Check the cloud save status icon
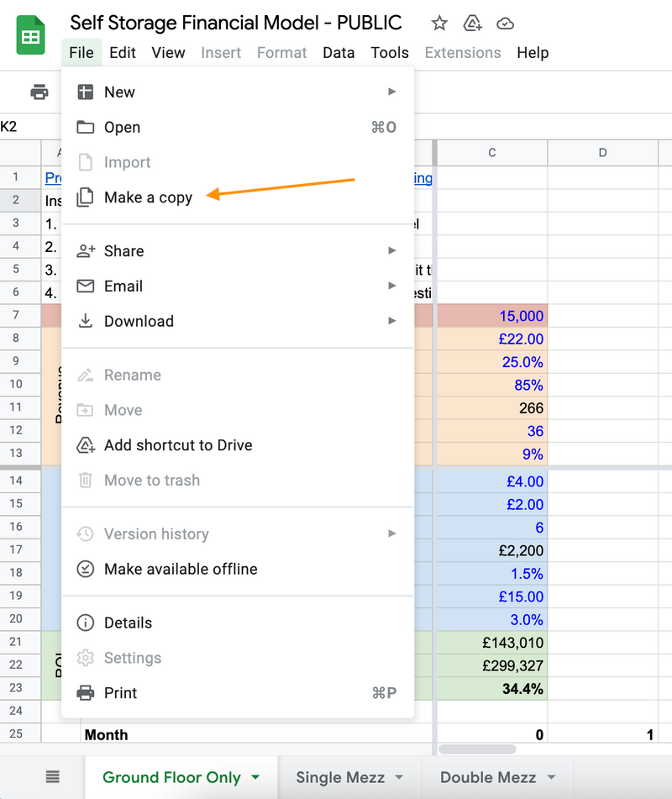This screenshot has height=799, width=672. coord(505,23)
